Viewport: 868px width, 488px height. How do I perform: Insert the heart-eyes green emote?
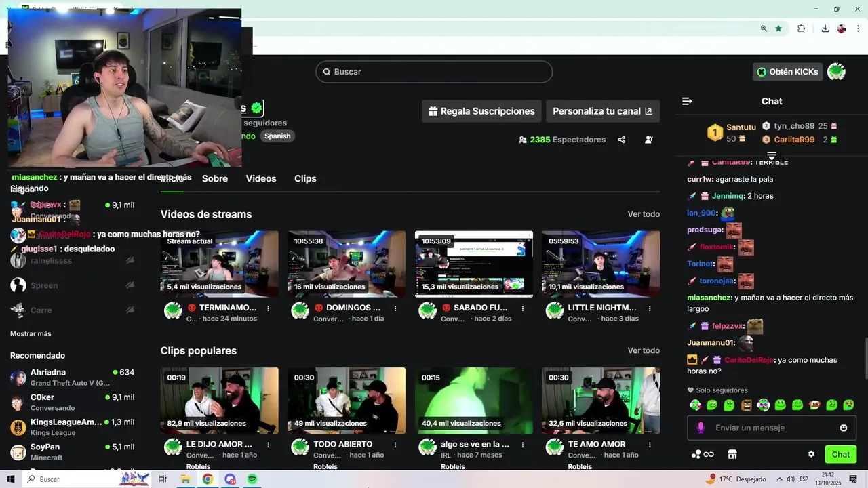click(x=848, y=405)
